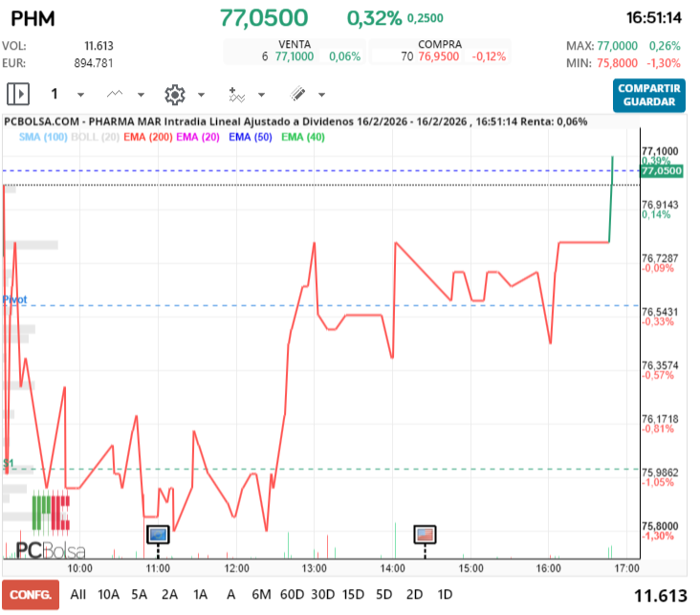The width and height of the screenshot is (700, 615).
Task: Select the A time range
Action: pos(230,595)
